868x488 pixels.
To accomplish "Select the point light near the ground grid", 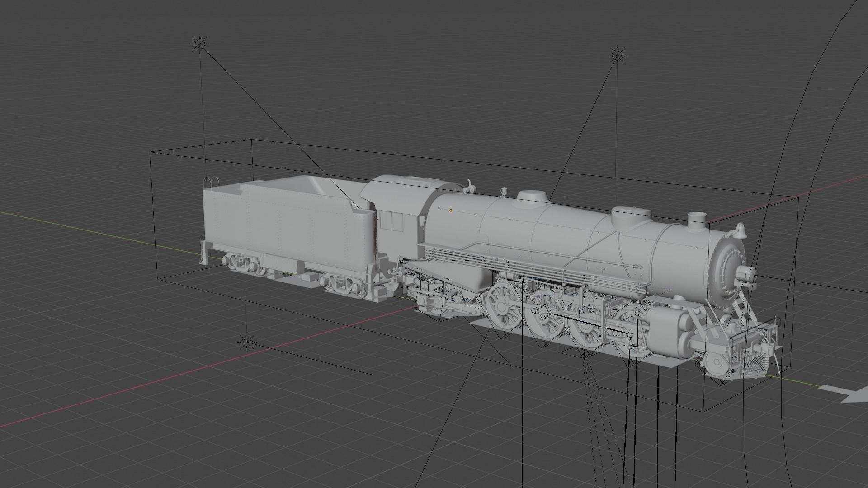I will point(247,343).
